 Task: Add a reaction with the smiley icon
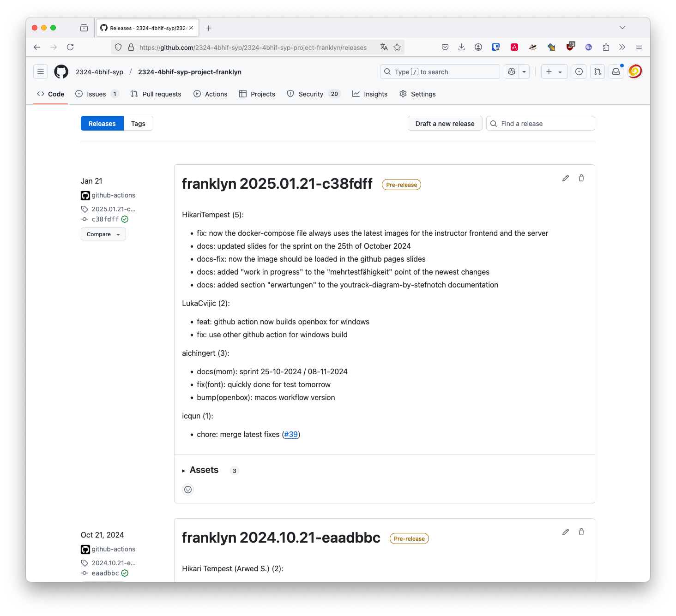click(x=188, y=490)
